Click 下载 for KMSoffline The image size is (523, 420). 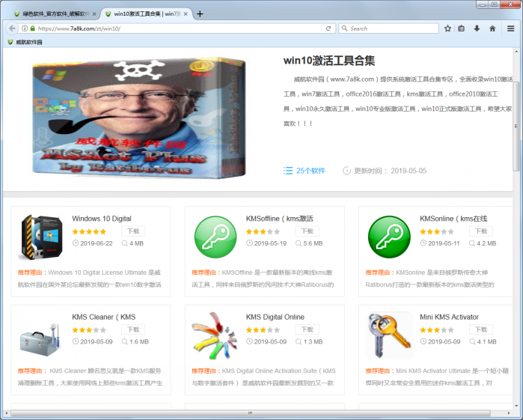pos(308,231)
